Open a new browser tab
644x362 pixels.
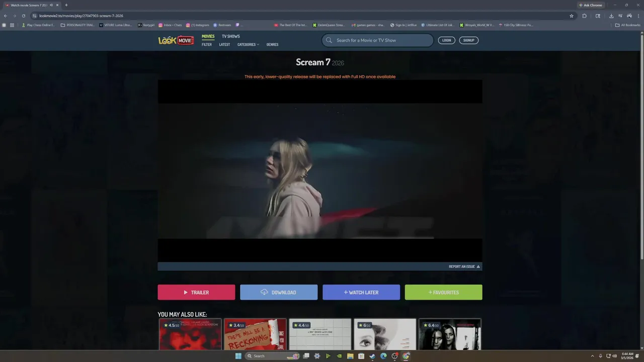(66, 5)
